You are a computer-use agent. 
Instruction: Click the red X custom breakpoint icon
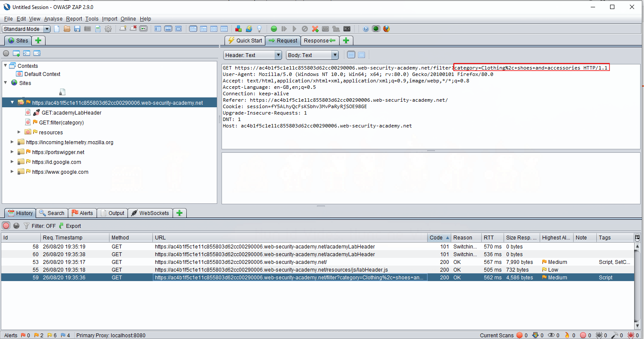click(315, 29)
